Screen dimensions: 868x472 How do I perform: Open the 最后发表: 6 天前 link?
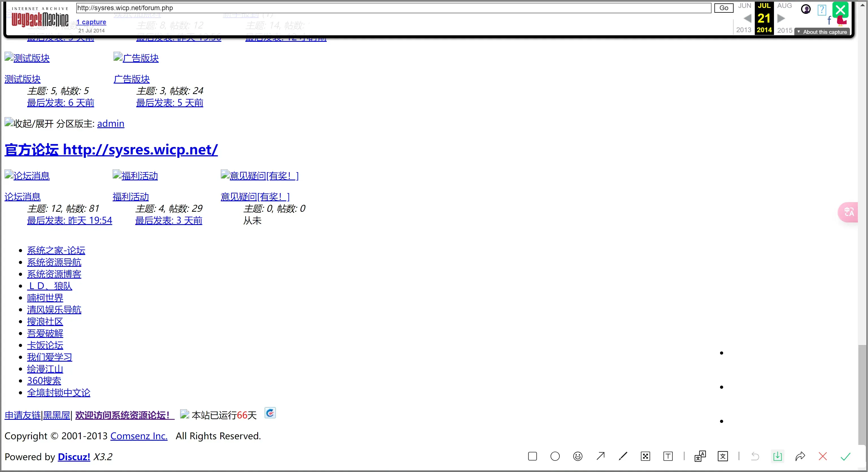coord(61,103)
